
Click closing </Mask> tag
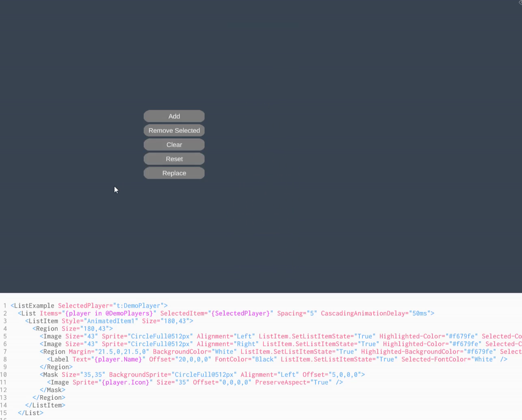point(52,390)
